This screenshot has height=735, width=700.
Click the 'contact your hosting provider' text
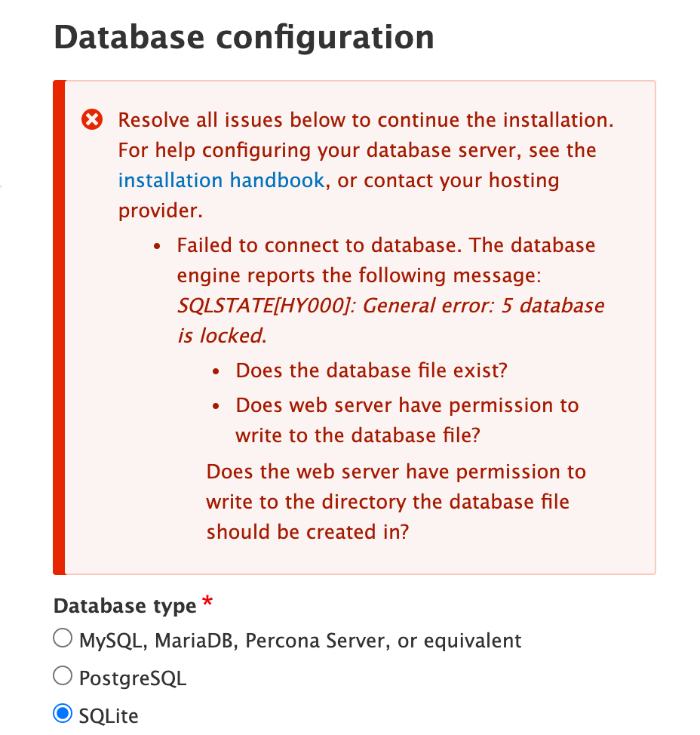tap(339, 195)
